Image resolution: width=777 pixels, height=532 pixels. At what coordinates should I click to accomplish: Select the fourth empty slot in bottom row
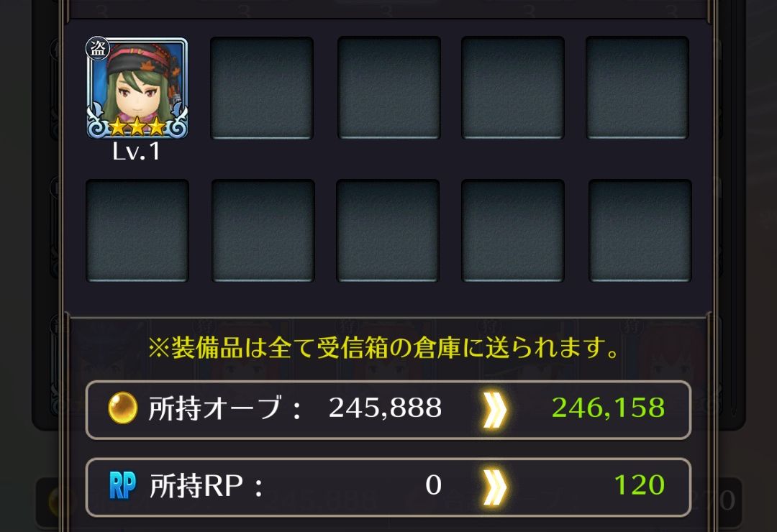[x=513, y=231]
